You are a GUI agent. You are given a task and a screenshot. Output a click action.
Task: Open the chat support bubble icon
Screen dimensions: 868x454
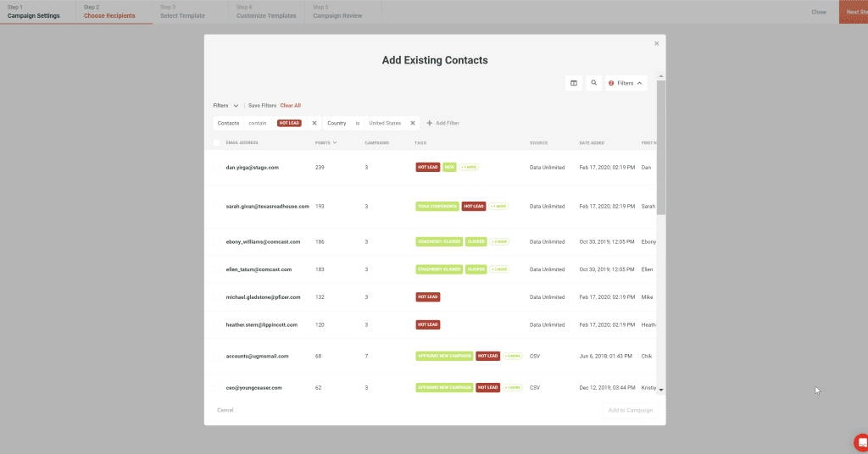(861, 443)
